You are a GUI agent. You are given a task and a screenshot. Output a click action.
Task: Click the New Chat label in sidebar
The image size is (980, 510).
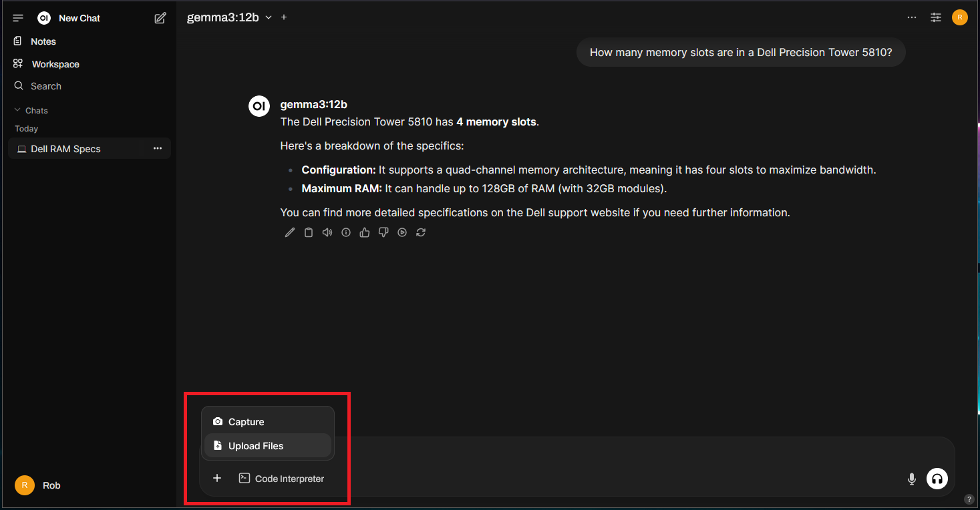(79, 18)
